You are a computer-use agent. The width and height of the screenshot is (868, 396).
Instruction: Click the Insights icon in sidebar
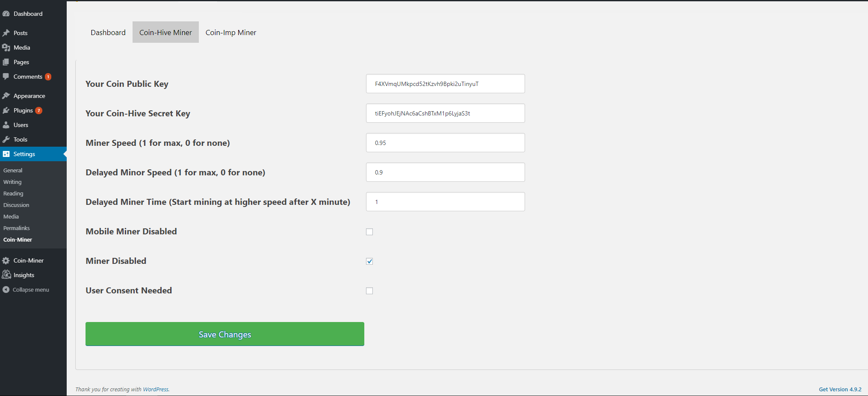6,275
